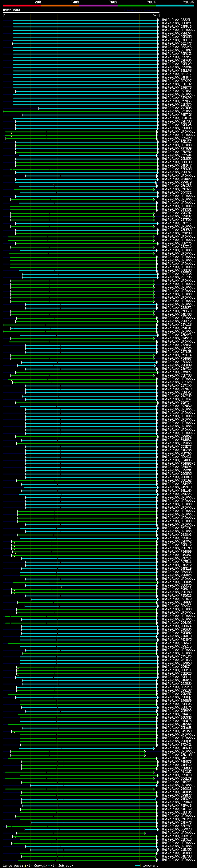Image resolution: width=197 pixels, height=868 pixels.
Task: Select hit UniRef100_B9GUH3
Action: [x=176, y=128]
